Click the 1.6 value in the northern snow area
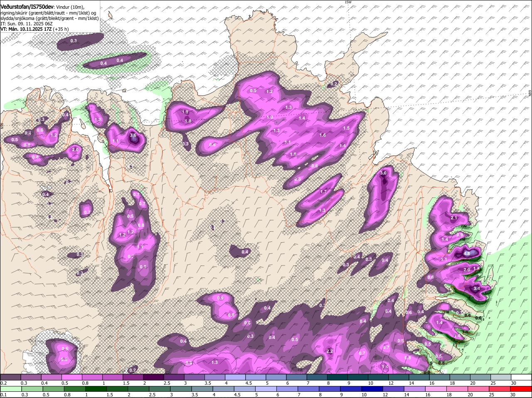This screenshot has width=532, height=398. point(323,135)
